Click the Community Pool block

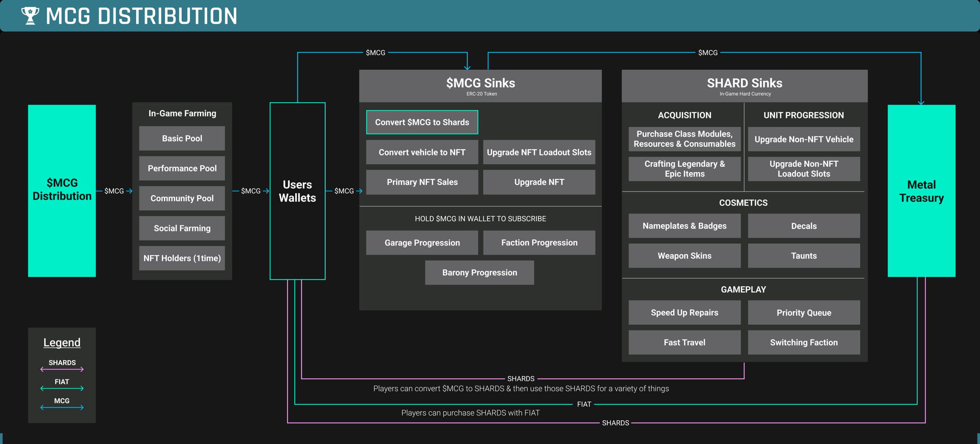[x=182, y=198]
